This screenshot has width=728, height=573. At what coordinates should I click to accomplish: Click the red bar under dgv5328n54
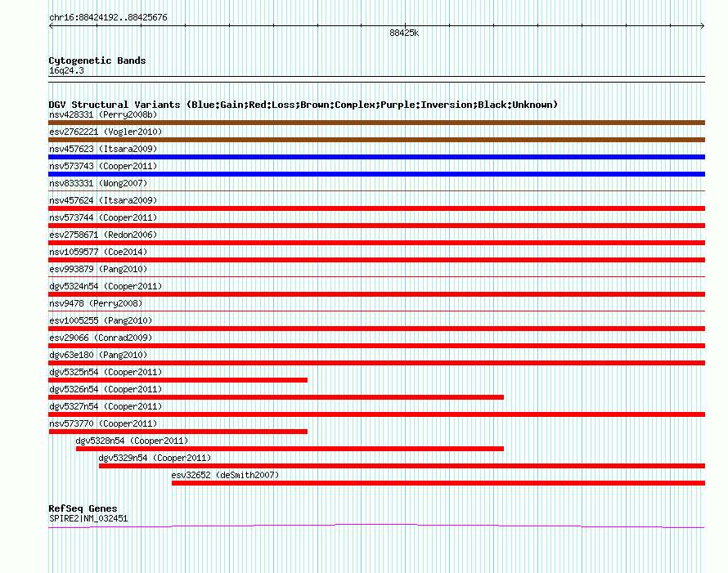tap(290, 449)
